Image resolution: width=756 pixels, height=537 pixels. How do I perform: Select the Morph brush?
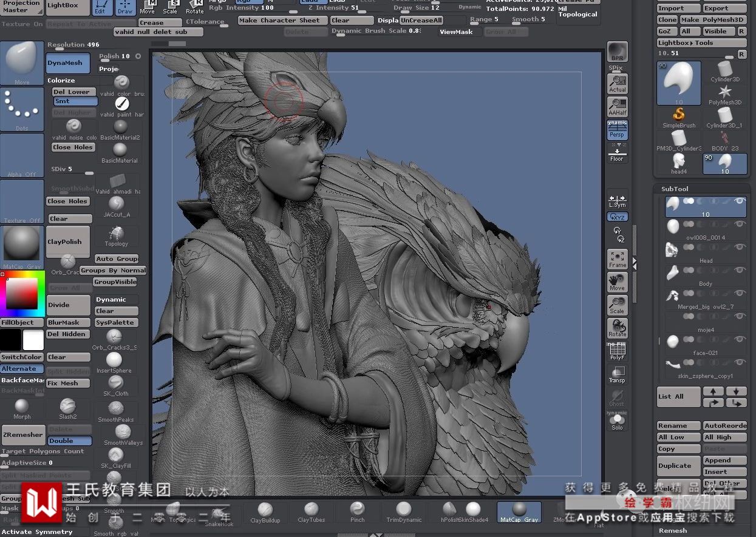[22, 409]
